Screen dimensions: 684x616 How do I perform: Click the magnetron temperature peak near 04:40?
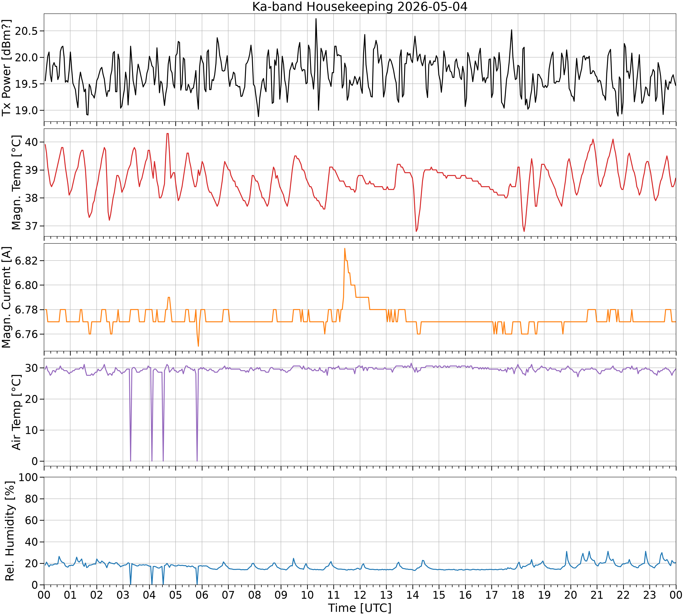[167, 134]
